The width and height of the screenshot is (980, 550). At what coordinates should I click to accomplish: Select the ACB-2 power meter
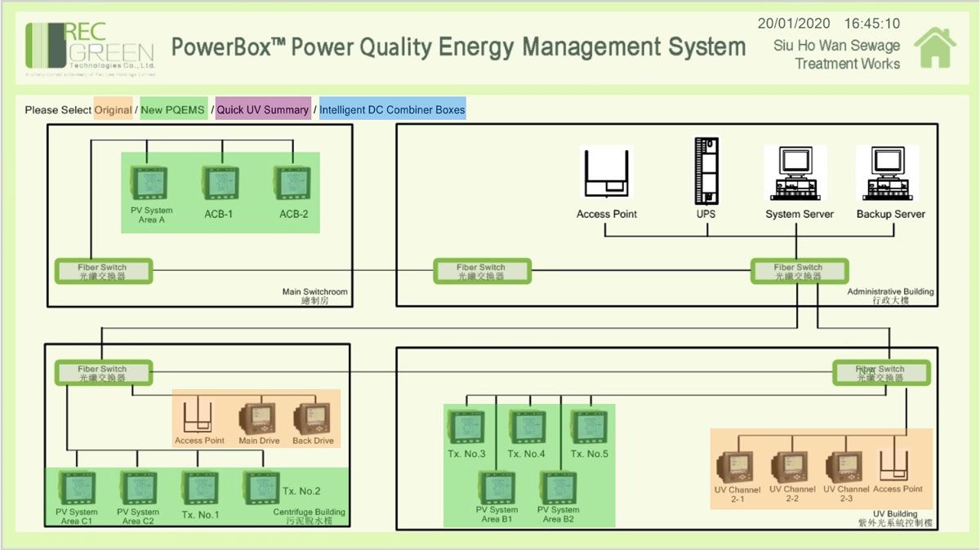(x=292, y=184)
